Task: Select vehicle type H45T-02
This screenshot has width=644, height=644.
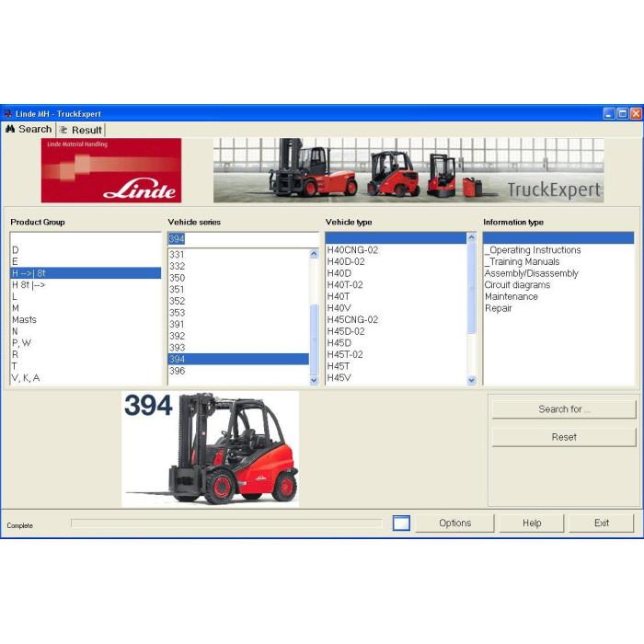Action: [396, 354]
